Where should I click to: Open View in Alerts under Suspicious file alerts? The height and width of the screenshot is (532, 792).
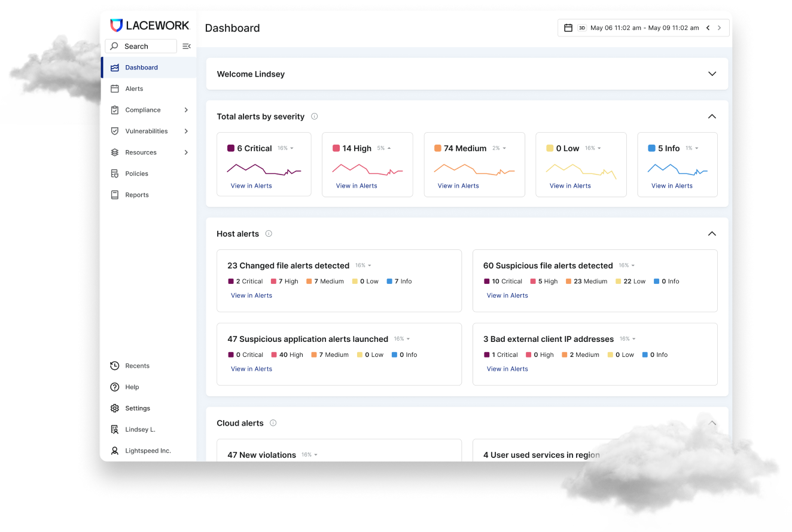(x=507, y=295)
